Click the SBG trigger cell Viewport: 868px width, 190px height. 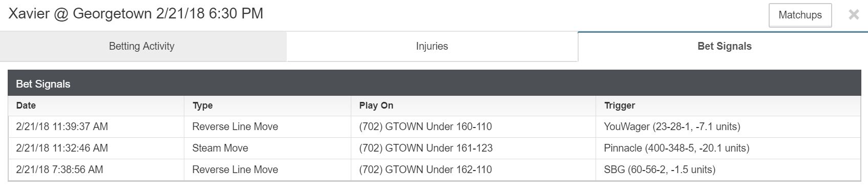pyautogui.click(x=728, y=170)
